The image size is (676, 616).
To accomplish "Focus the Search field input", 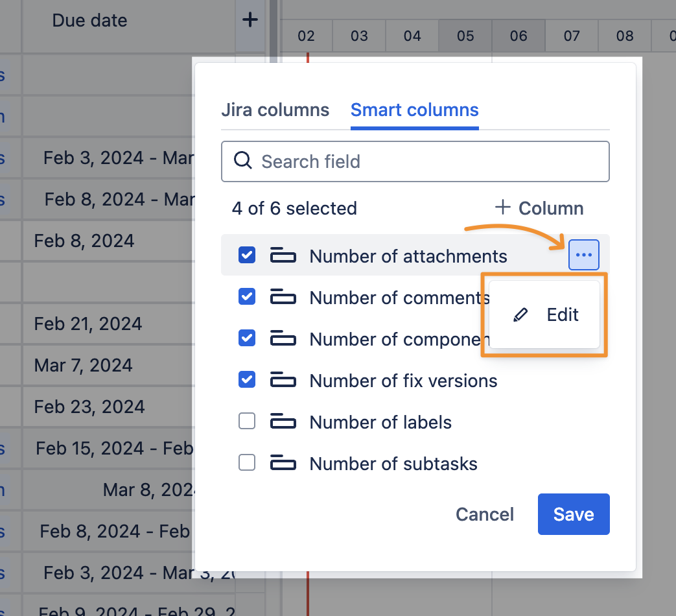I will [428, 161].
